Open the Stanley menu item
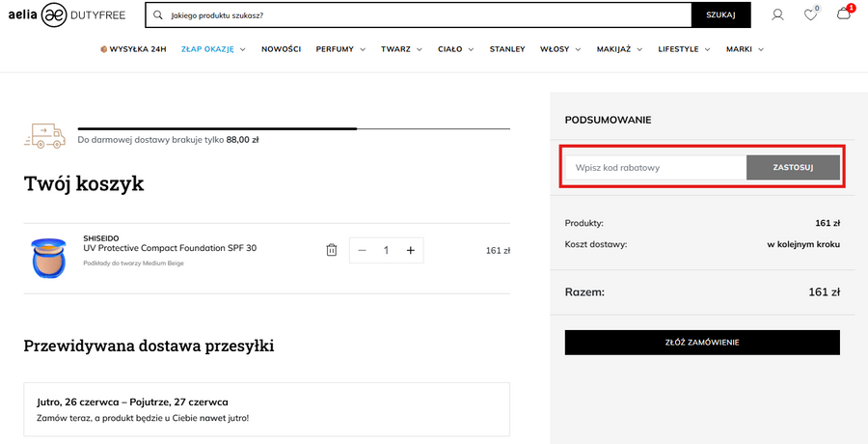Viewport: 868px width, 444px height. pos(507,48)
